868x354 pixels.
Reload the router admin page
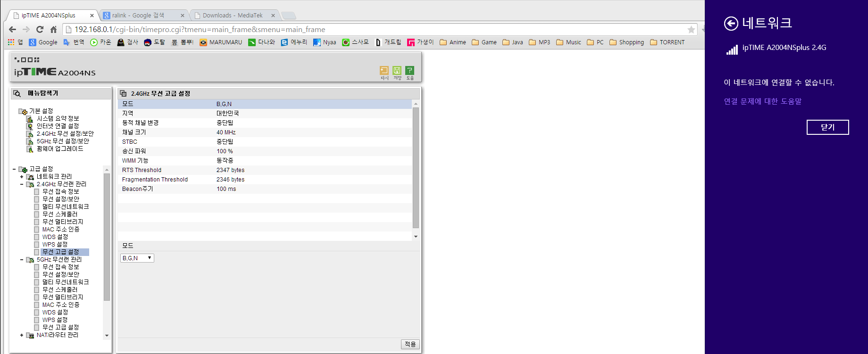[40, 29]
